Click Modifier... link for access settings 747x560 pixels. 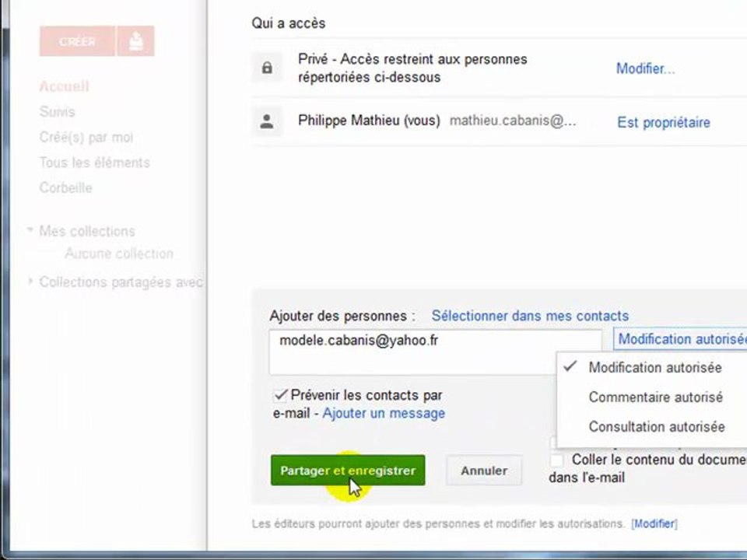coord(646,68)
